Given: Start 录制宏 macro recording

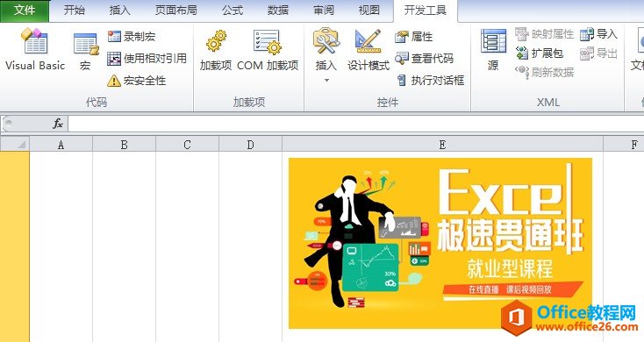Looking at the screenshot, I should pos(132,37).
